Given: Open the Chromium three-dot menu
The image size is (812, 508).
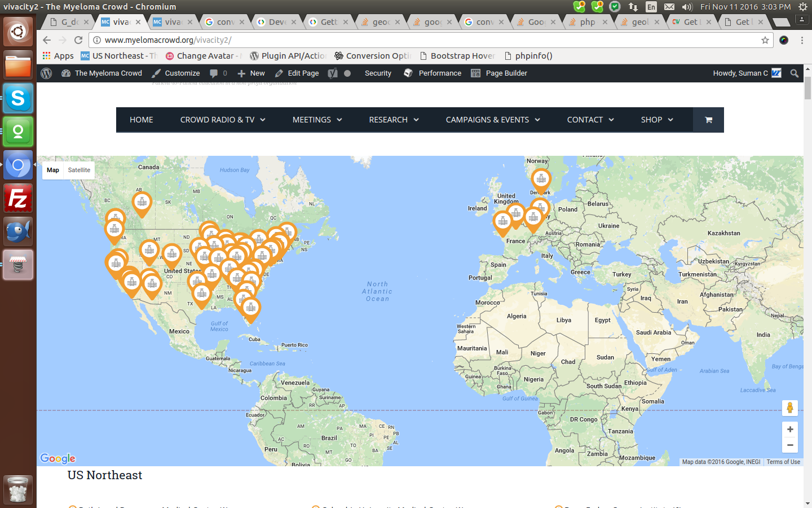Looking at the screenshot, I should [802, 40].
